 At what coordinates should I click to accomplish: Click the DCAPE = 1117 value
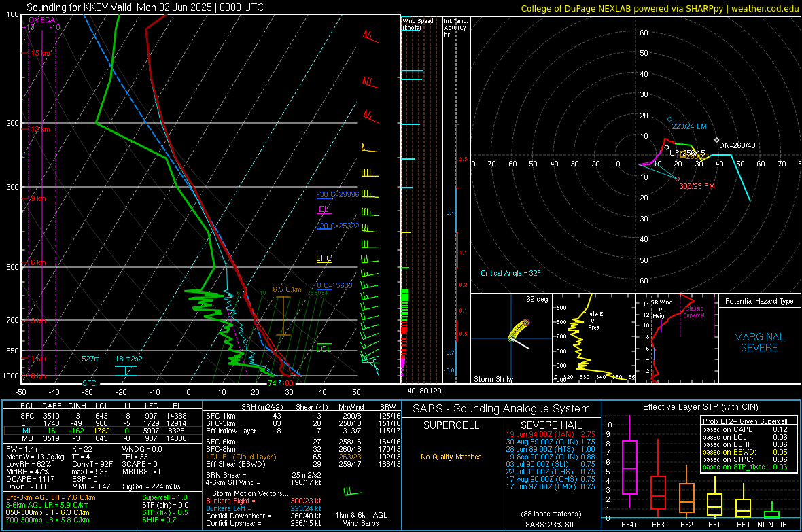point(30,479)
